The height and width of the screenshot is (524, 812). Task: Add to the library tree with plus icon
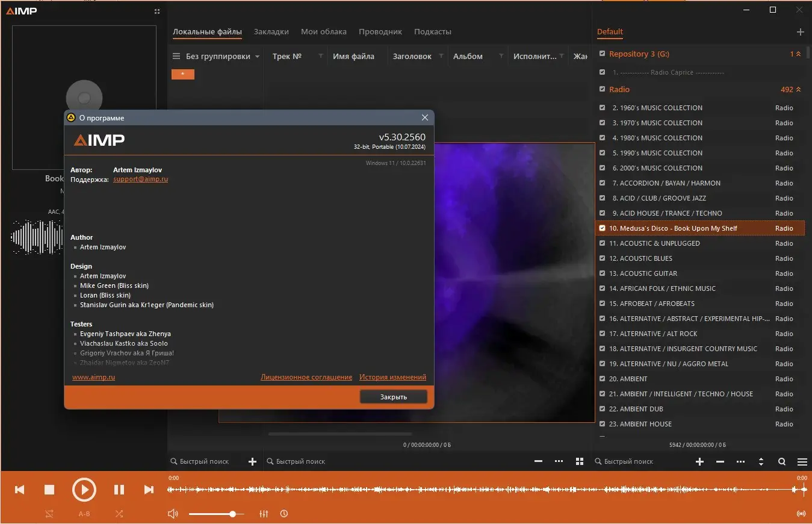click(x=252, y=461)
